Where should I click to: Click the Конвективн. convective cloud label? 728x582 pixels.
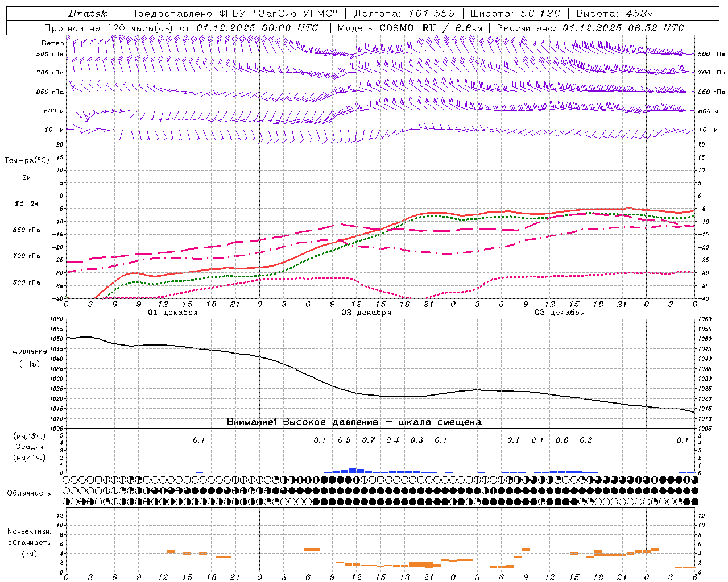tap(30, 531)
